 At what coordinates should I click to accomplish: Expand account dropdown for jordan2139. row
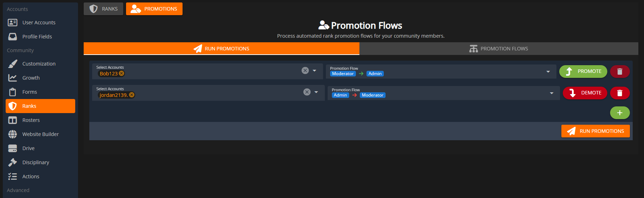tap(316, 92)
